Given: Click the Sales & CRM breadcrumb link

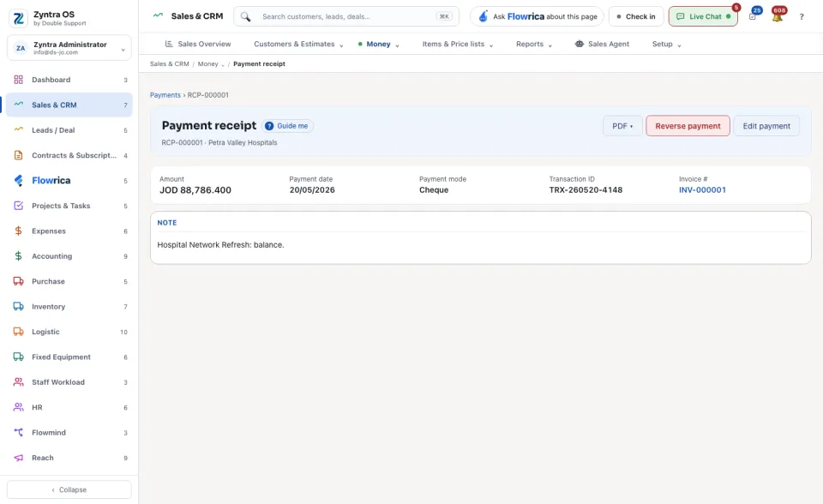Looking at the screenshot, I should [x=170, y=64].
